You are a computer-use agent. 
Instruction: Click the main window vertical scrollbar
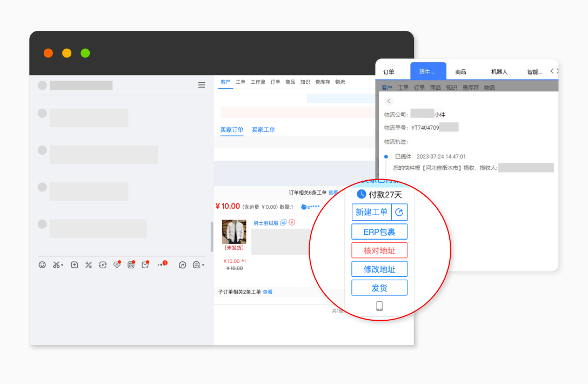click(212, 237)
